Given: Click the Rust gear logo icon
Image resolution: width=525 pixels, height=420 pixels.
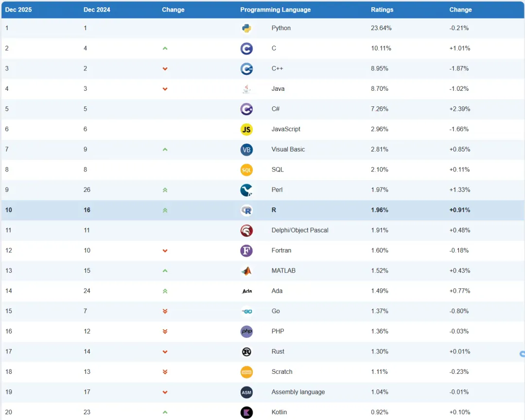Looking at the screenshot, I should pos(246,352).
